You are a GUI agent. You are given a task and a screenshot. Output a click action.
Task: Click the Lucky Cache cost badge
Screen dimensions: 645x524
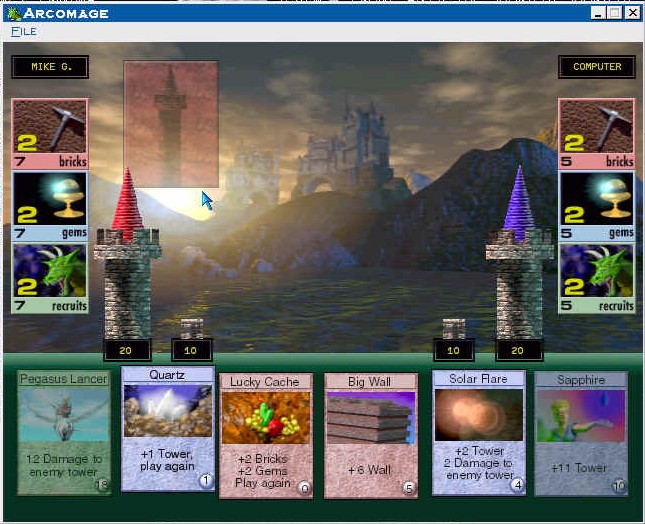pyautogui.click(x=304, y=488)
